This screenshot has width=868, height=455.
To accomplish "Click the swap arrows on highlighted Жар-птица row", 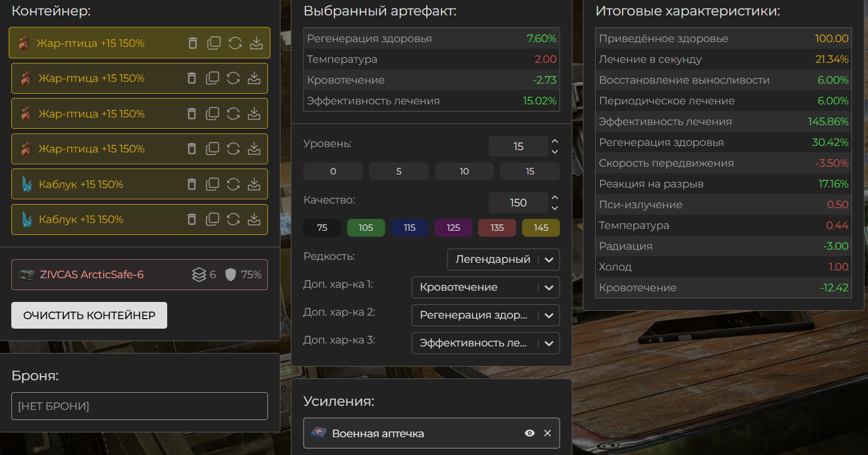I will [235, 43].
